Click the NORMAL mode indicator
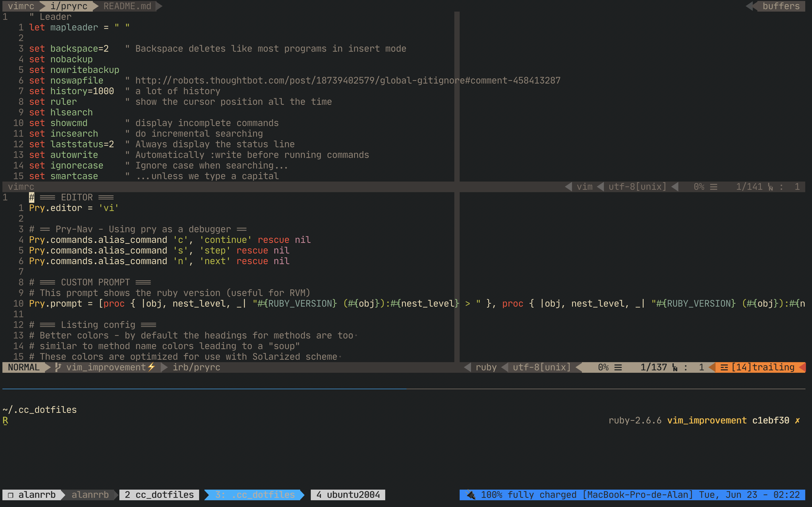 tap(23, 367)
